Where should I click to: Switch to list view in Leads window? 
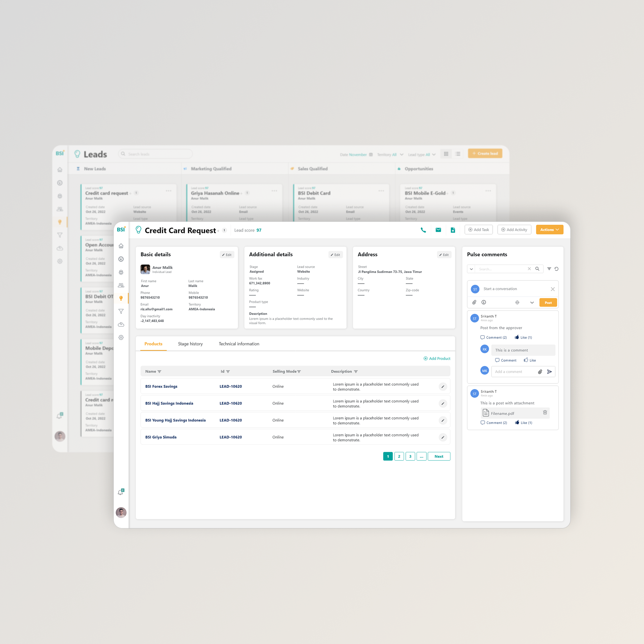click(458, 154)
